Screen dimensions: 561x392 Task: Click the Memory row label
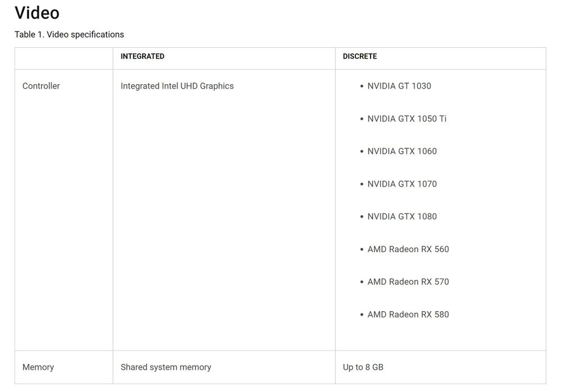(x=38, y=367)
